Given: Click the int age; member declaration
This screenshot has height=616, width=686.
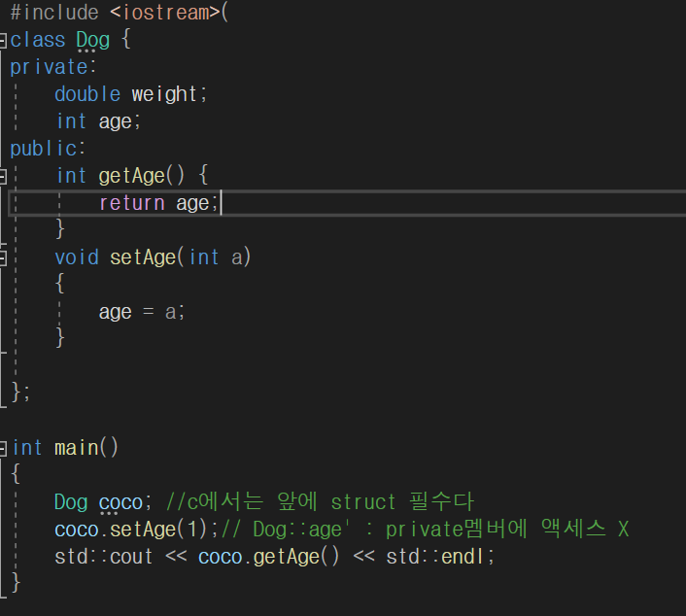Looking at the screenshot, I should coord(99,121).
